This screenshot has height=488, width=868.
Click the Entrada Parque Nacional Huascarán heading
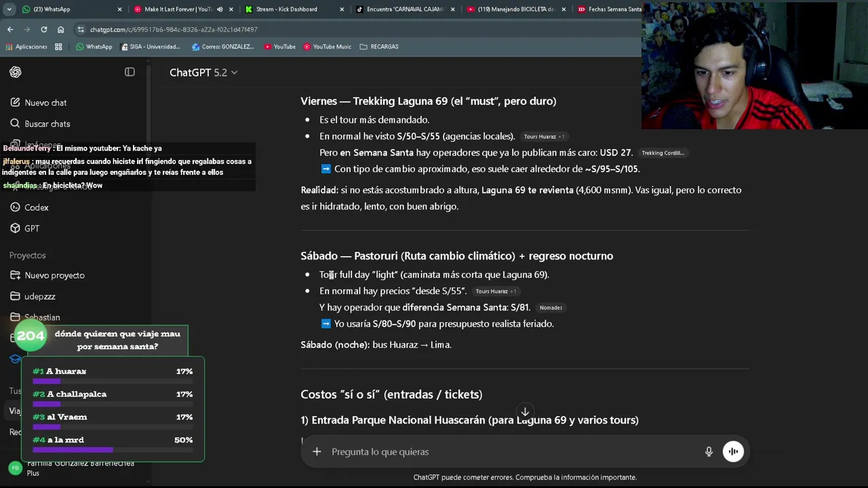[x=469, y=420]
